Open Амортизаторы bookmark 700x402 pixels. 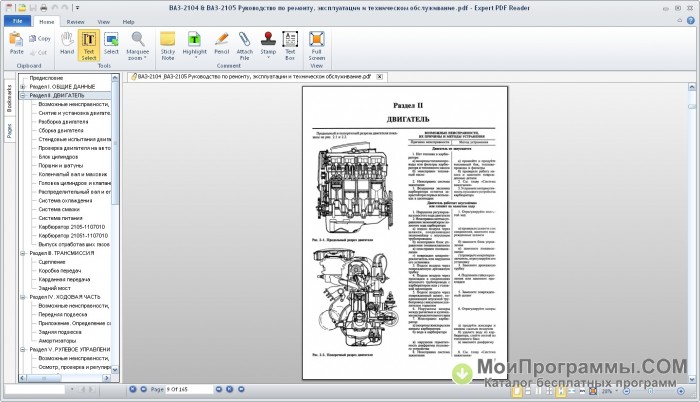[57, 340]
